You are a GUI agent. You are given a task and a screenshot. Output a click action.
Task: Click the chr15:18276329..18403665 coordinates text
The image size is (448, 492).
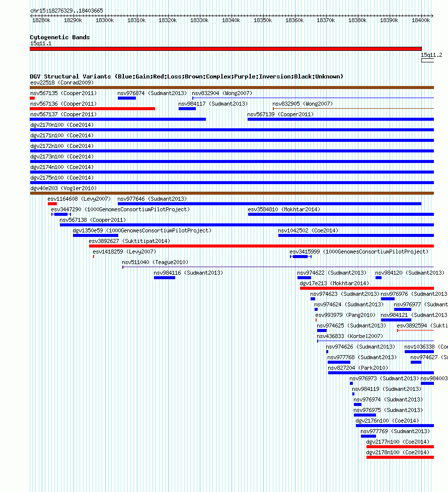coord(66,11)
